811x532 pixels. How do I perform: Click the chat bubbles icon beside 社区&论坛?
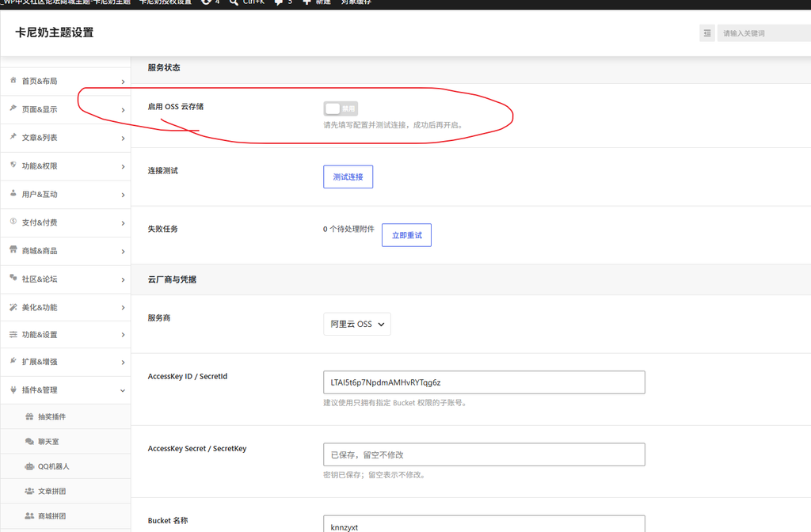point(13,278)
